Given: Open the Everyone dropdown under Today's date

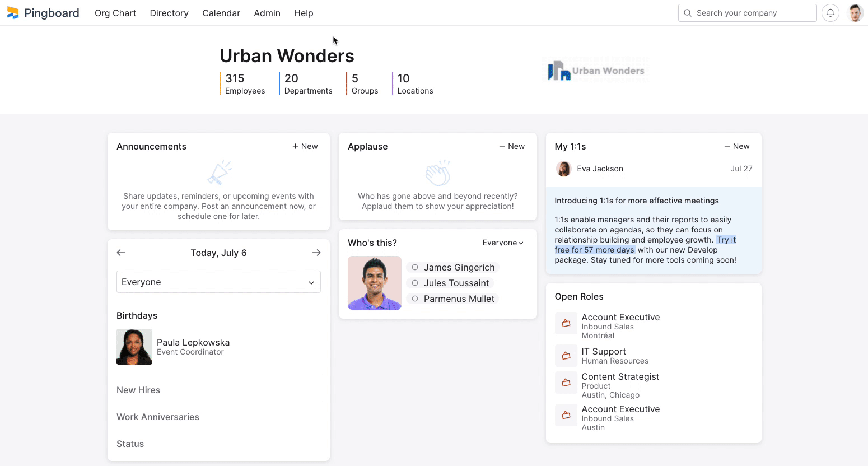Looking at the screenshot, I should [x=218, y=282].
